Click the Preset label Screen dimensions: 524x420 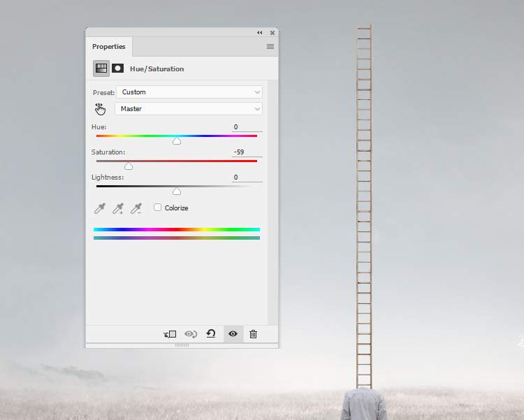coord(103,92)
